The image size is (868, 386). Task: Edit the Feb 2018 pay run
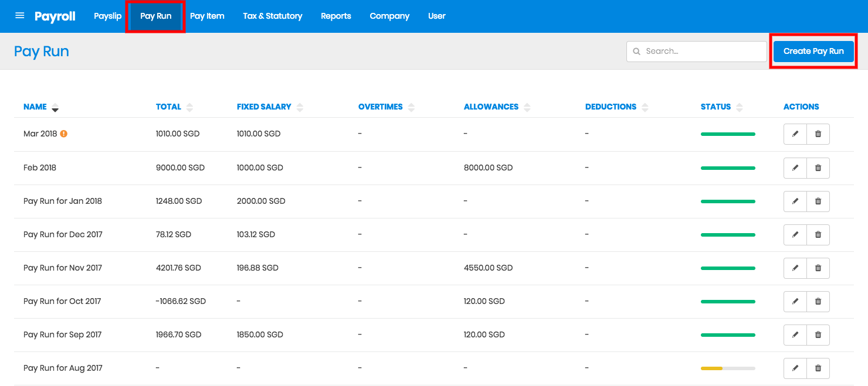pyautogui.click(x=795, y=168)
